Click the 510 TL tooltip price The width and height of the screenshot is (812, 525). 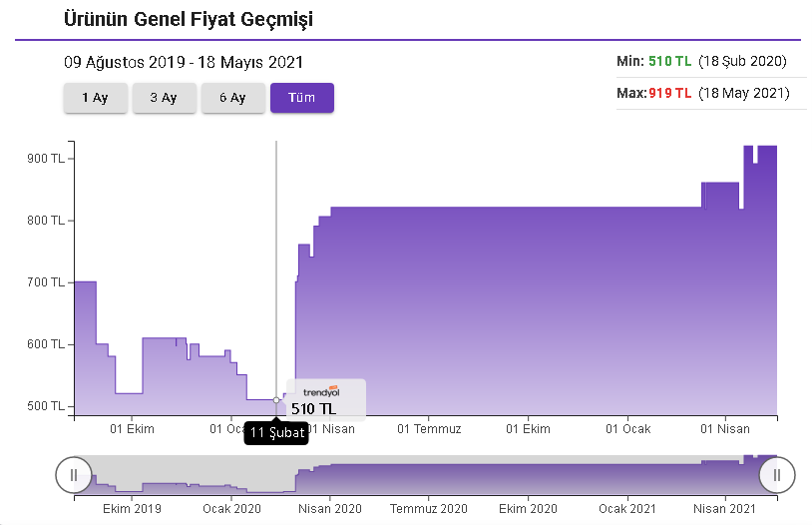click(x=313, y=408)
